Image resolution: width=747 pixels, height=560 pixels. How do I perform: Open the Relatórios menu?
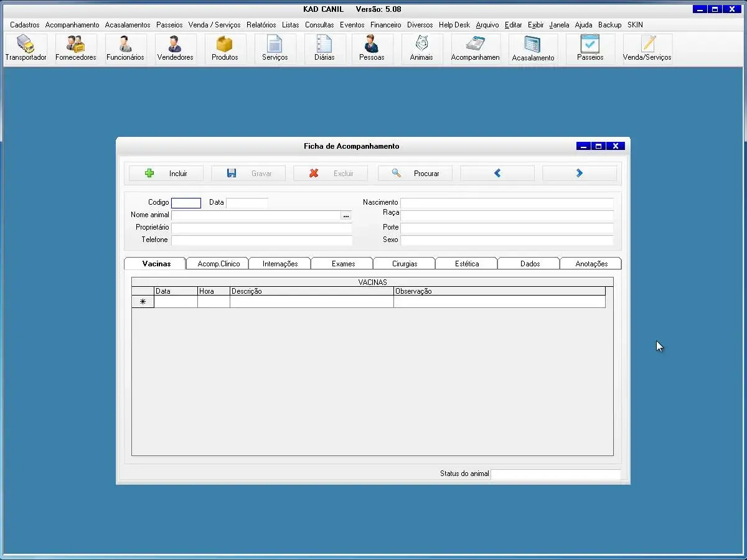coord(261,25)
